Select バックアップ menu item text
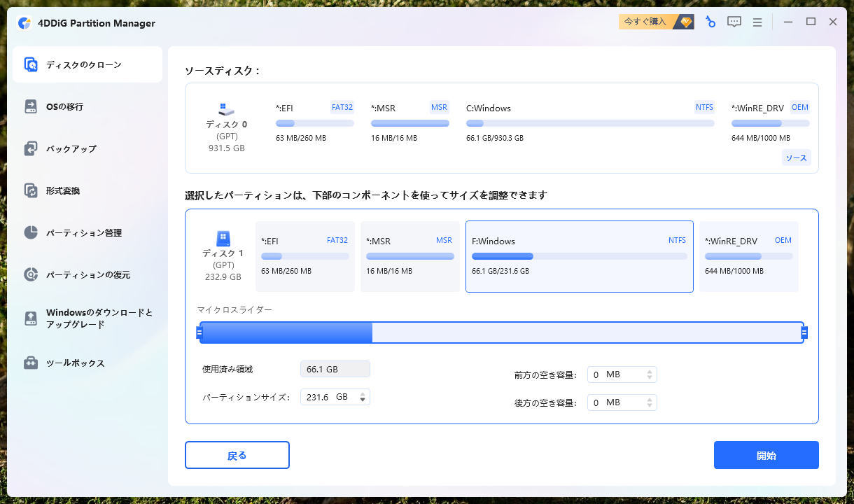 tap(71, 149)
